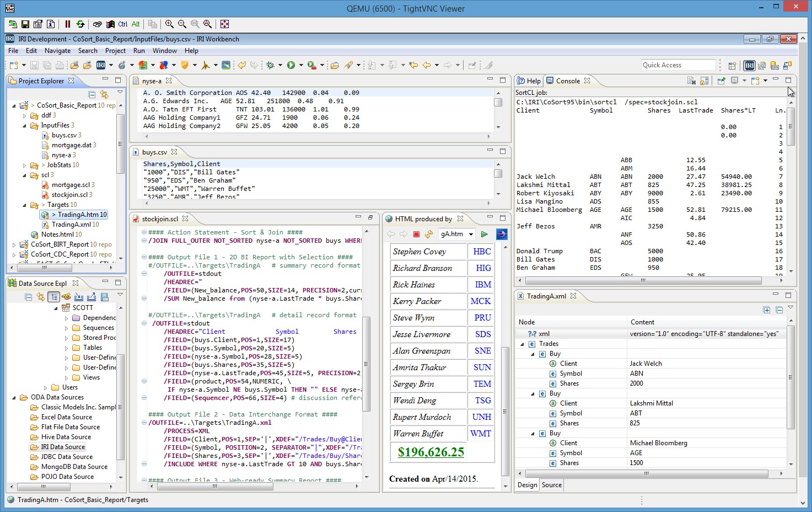Select the Design tab of XML editor
Viewport: 812px width, 512px height.
coord(527,485)
